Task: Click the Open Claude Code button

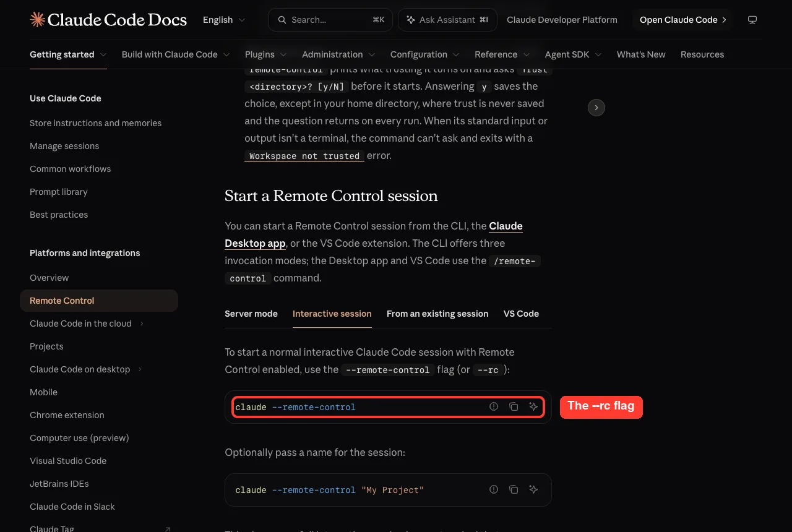Action: (682, 20)
